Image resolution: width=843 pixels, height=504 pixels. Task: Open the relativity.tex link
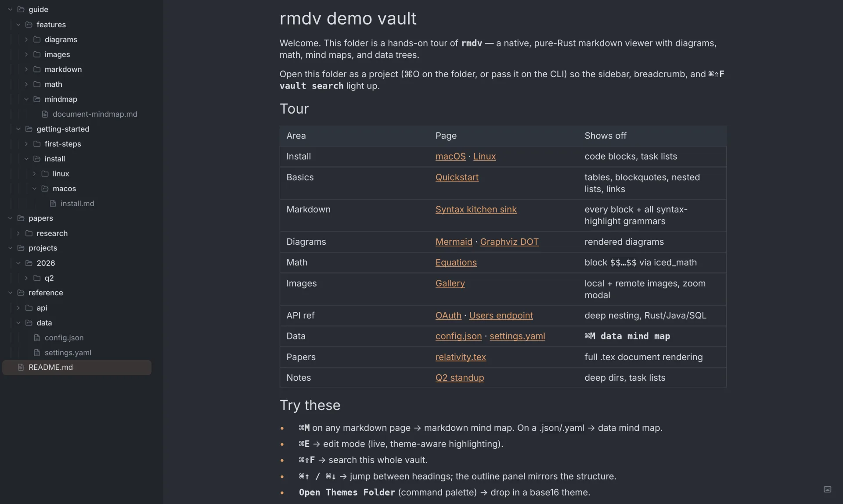tap(461, 357)
